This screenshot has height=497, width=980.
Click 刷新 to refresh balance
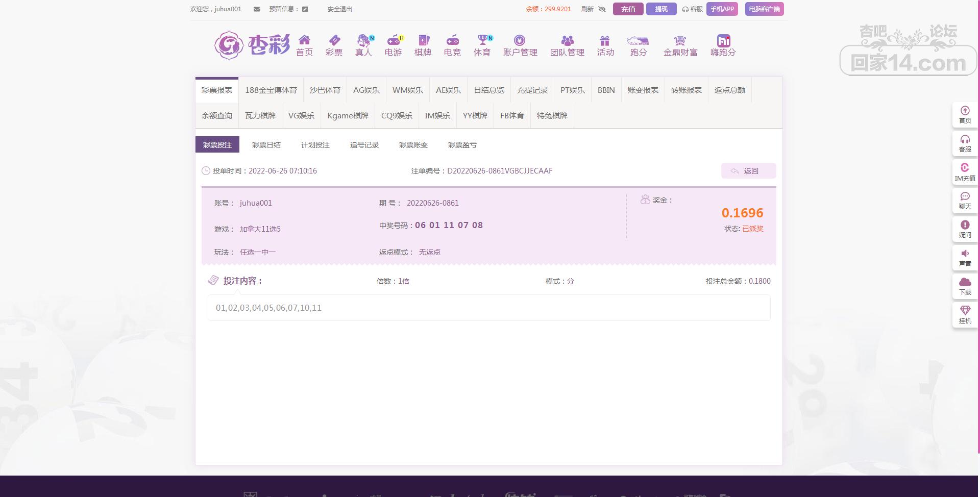click(587, 9)
